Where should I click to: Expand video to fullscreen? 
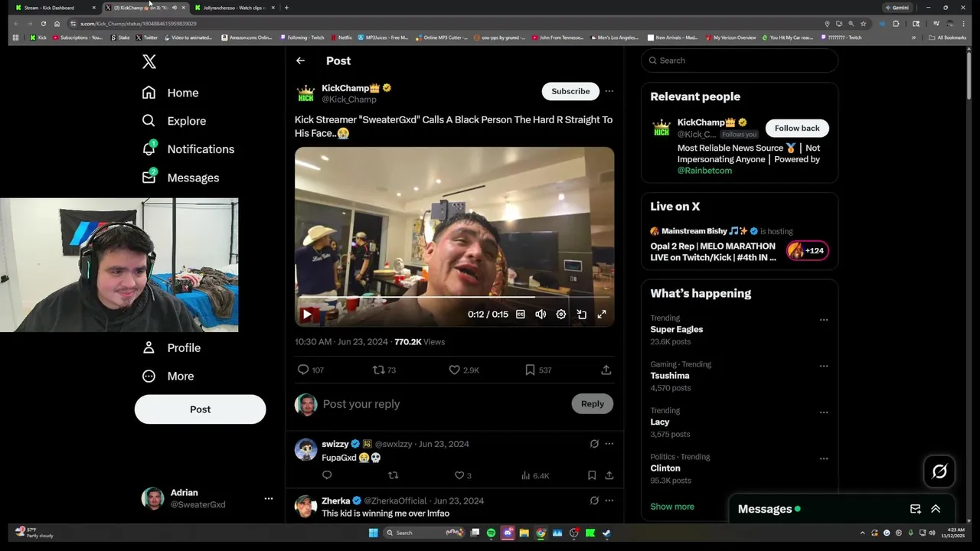click(x=602, y=314)
